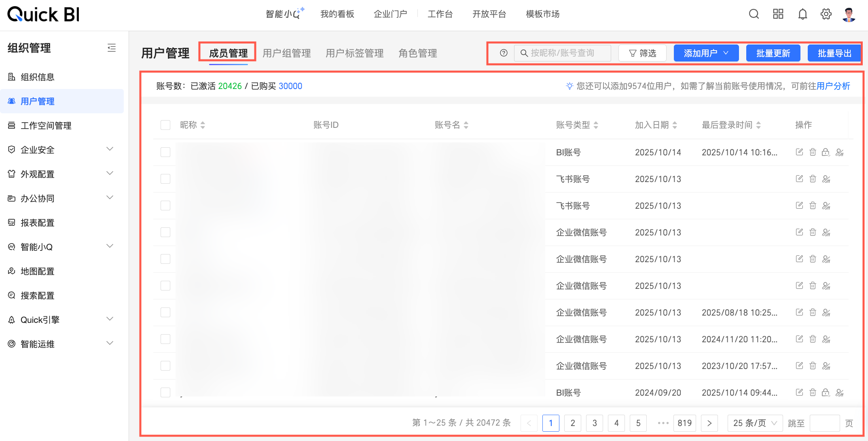Click the help question mark icon near search
Screen dimensions: 868x441
tap(504, 53)
